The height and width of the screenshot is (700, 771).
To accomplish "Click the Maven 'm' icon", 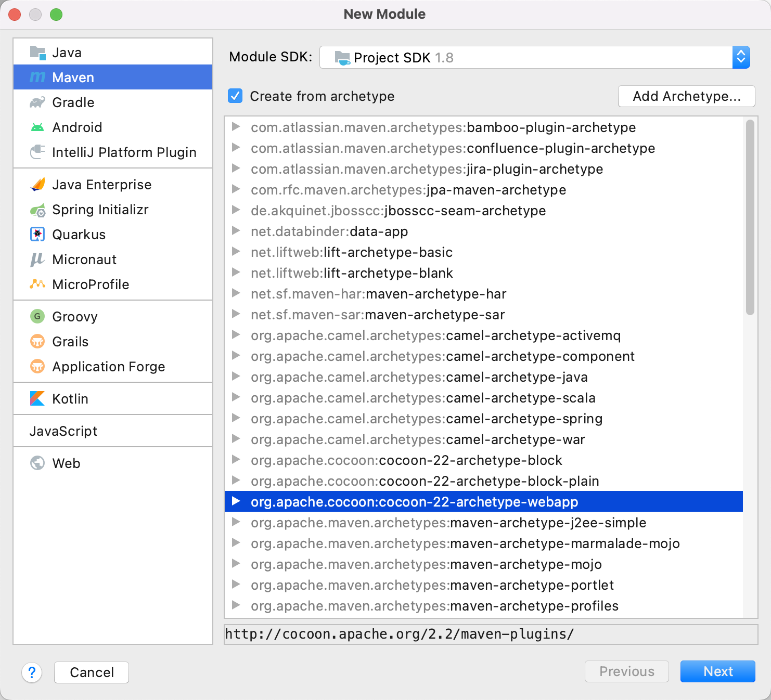I will pos(37,77).
